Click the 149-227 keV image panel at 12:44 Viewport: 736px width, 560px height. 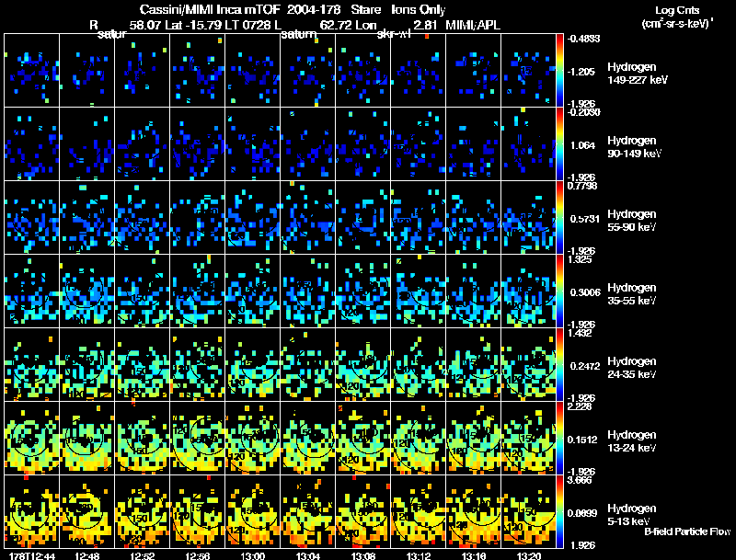31,70
